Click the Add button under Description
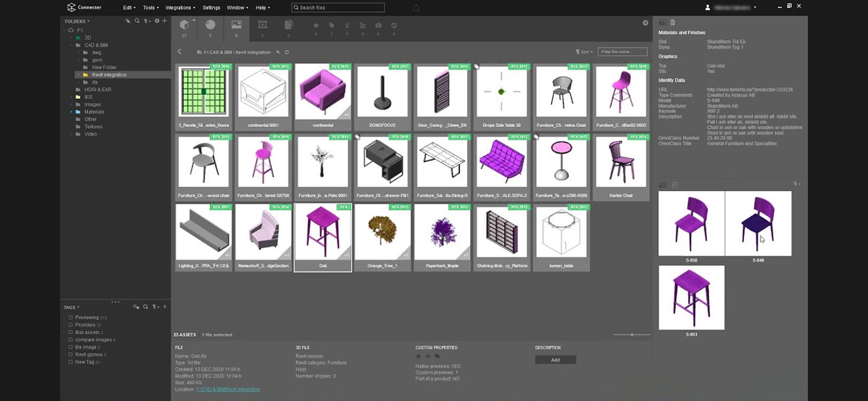 556,360
